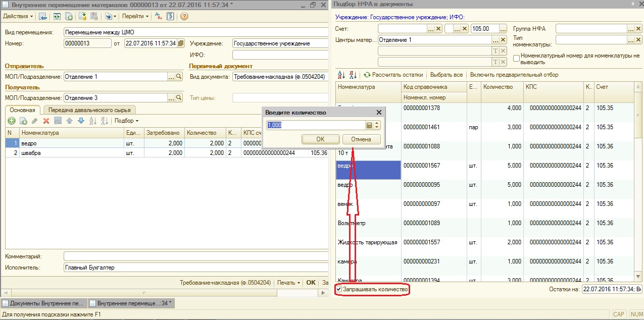Click the quantity spinner in the dialog
This screenshot has height=320, width=644.
(377, 125)
